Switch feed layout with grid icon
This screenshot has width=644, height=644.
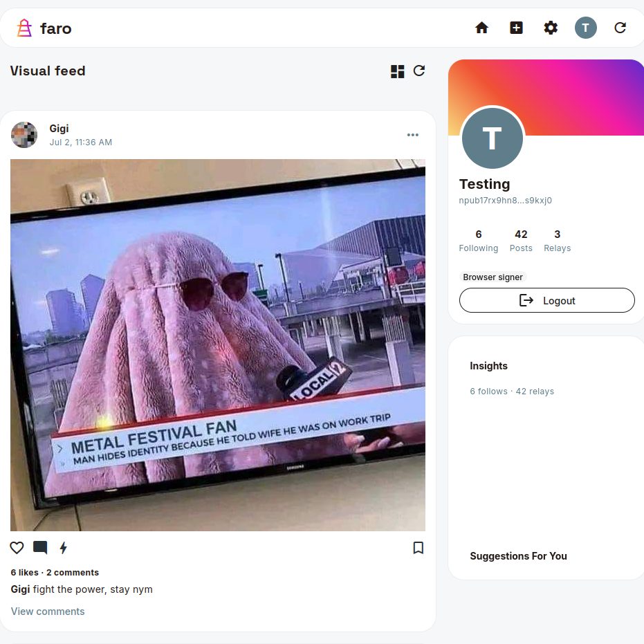pos(397,71)
